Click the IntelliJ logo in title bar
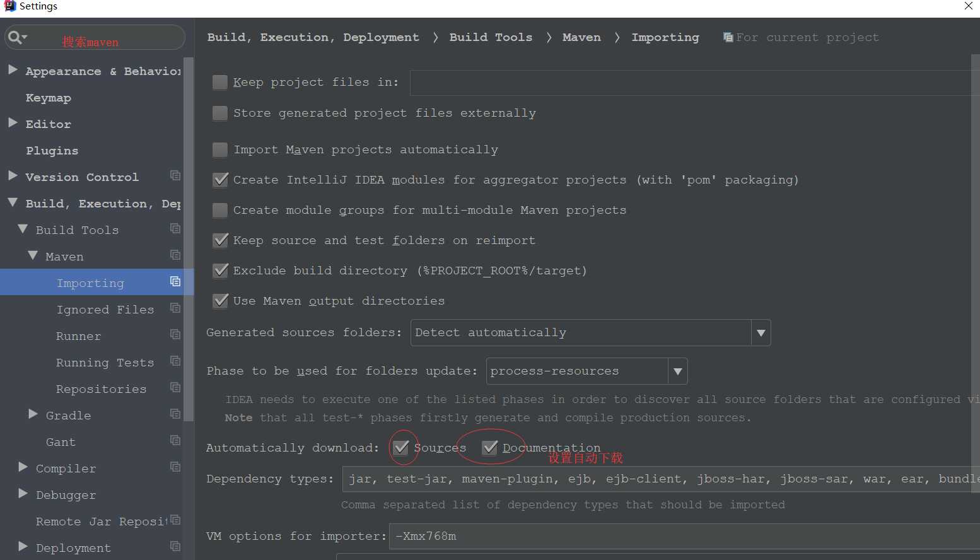The image size is (980, 560). [x=9, y=6]
